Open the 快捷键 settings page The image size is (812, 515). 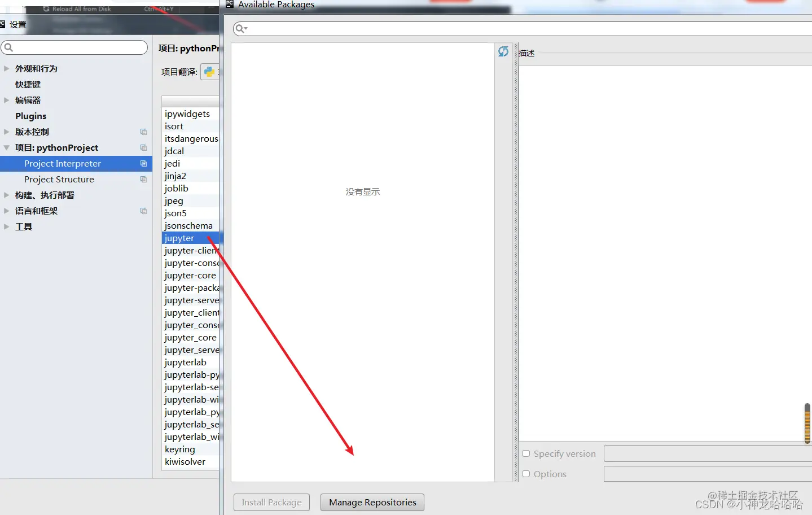point(28,84)
